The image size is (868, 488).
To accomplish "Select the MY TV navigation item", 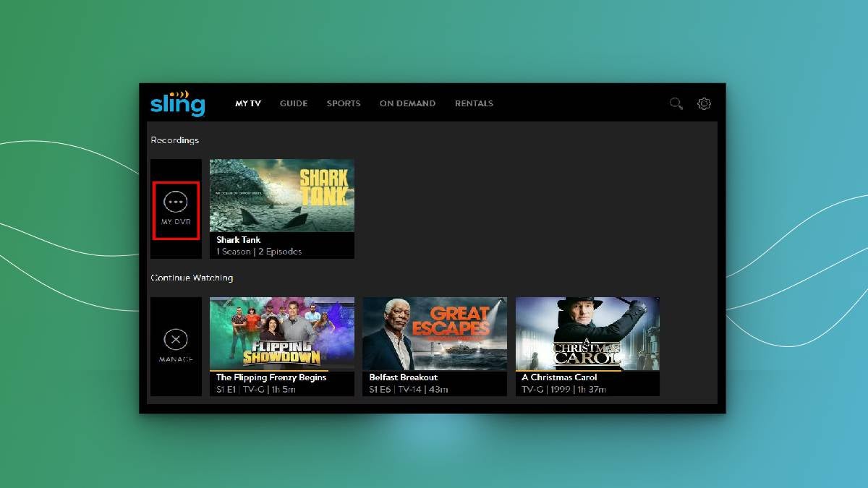I will tap(247, 103).
